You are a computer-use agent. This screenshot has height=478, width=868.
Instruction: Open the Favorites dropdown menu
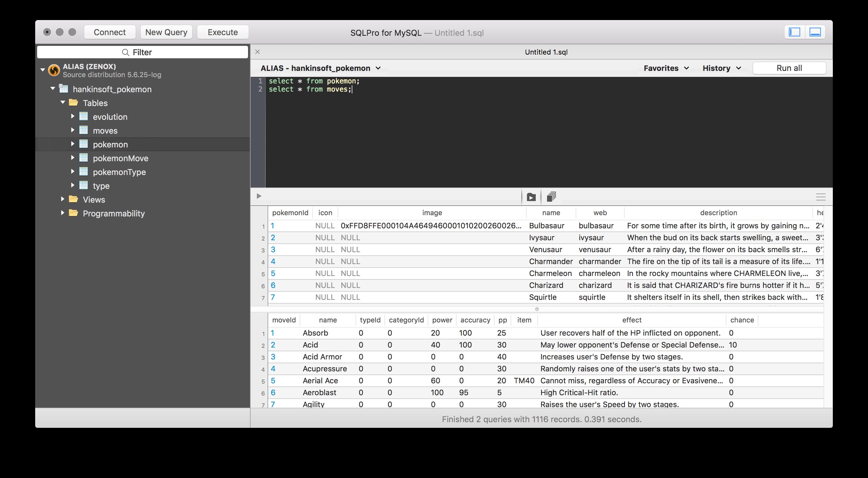[666, 67]
